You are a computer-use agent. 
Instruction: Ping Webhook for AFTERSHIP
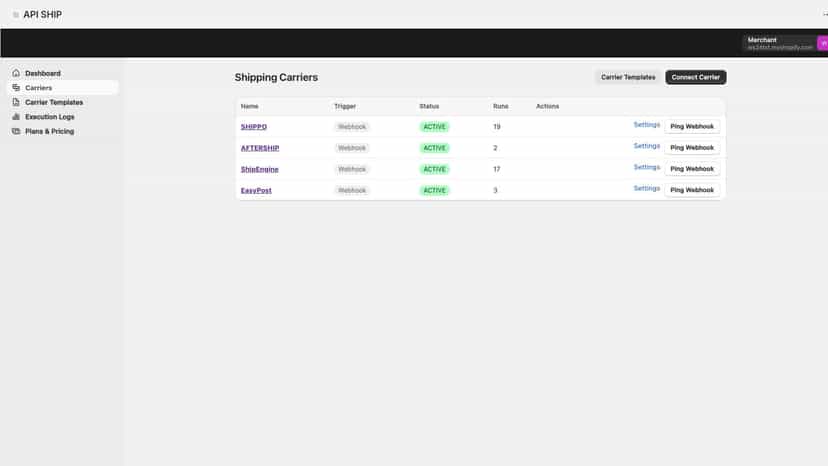coord(692,147)
